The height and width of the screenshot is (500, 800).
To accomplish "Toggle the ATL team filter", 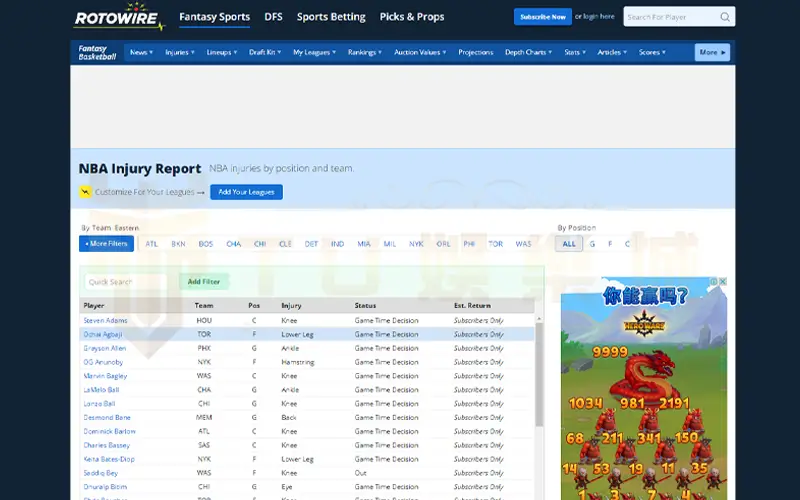I will click(152, 243).
